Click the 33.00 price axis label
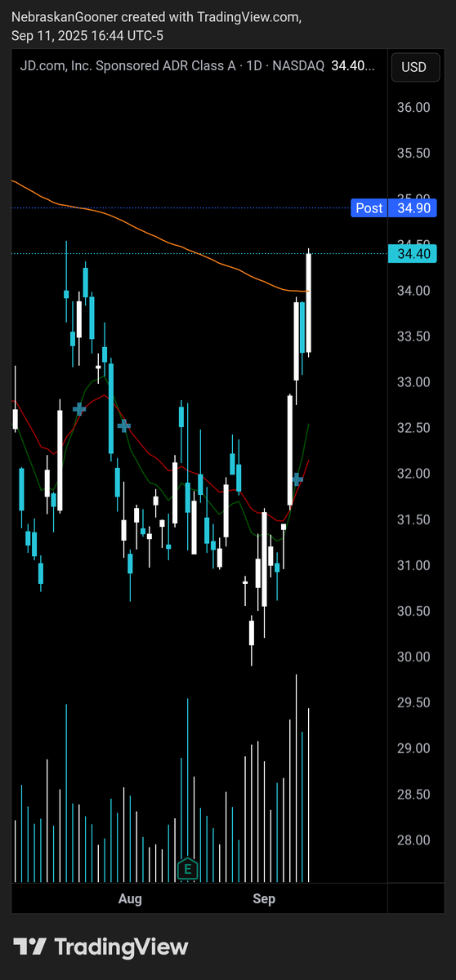Screen dimensions: 456x980 pyautogui.click(x=414, y=382)
